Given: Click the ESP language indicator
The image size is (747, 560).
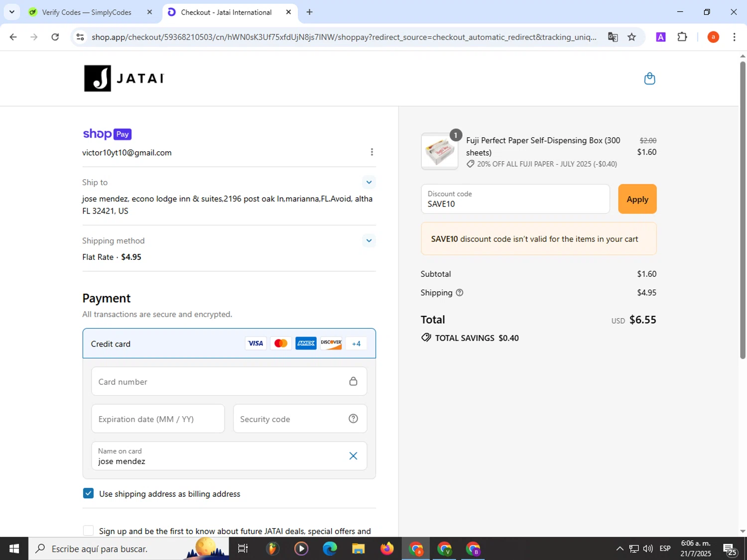Looking at the screenshot, I should coord(665,549).
